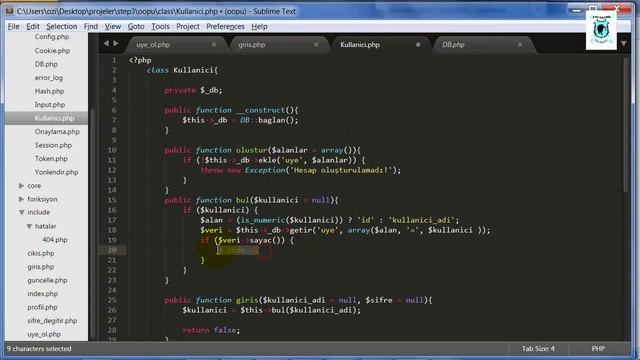Screen dimensions: 640x360
Task: Open guncelle.php in the sidebar
Action: [x=47, y=280]
